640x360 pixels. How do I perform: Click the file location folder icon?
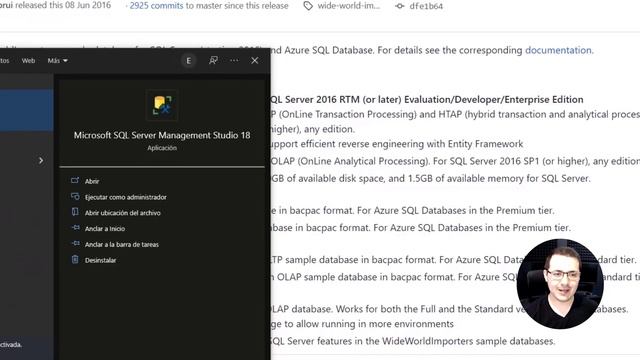click(75, 212)
